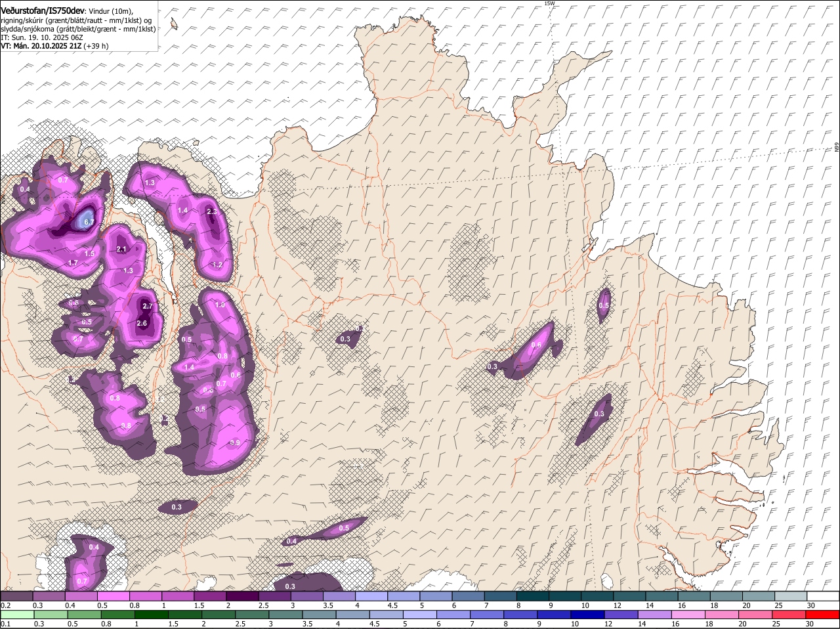The width and height of the screenshot is (840, 629).
Task: Click top legend swatch between 2 and 2.5
Action: (242, 596)
